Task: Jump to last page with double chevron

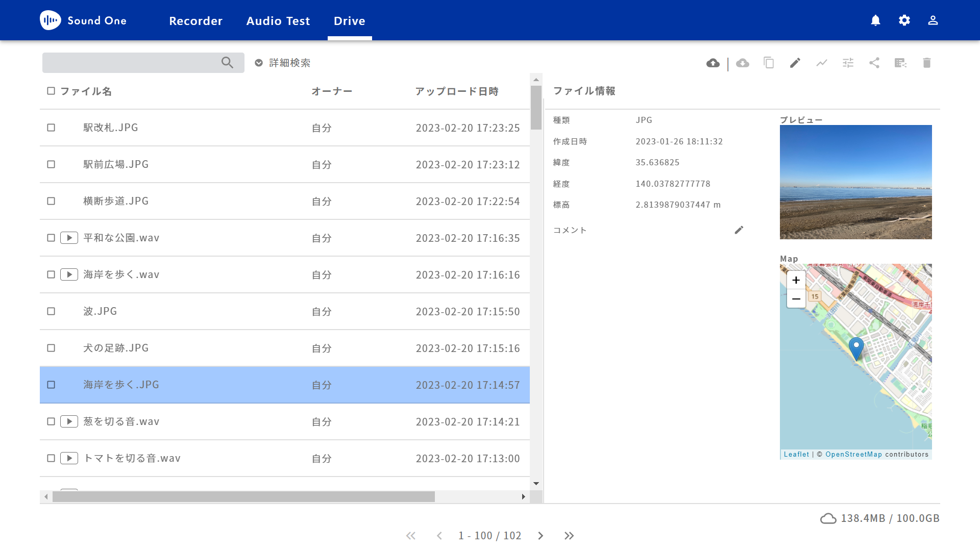Action: 569,536
